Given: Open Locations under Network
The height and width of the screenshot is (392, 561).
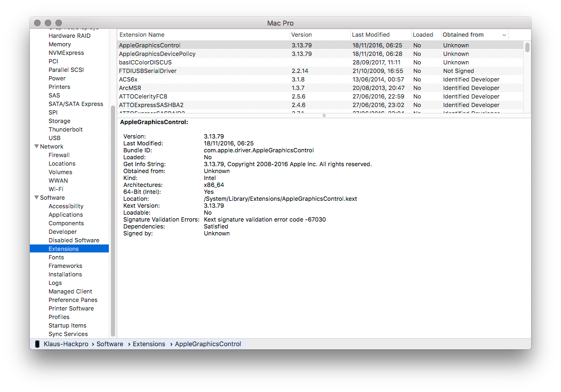Looking at the screenshot, I should 62,164.
